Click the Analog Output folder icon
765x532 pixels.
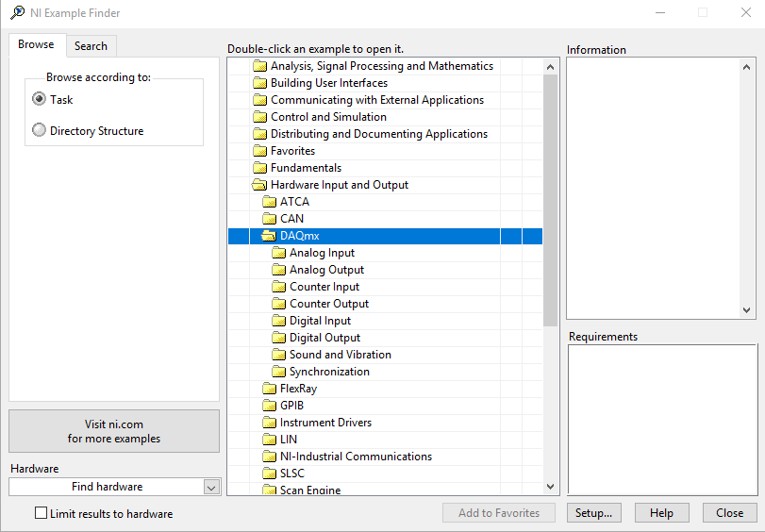coord(278,270)
